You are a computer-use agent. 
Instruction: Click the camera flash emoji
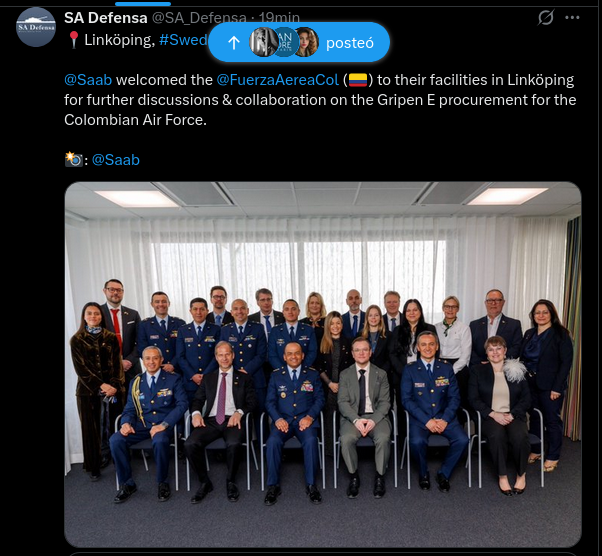(73, 159)
